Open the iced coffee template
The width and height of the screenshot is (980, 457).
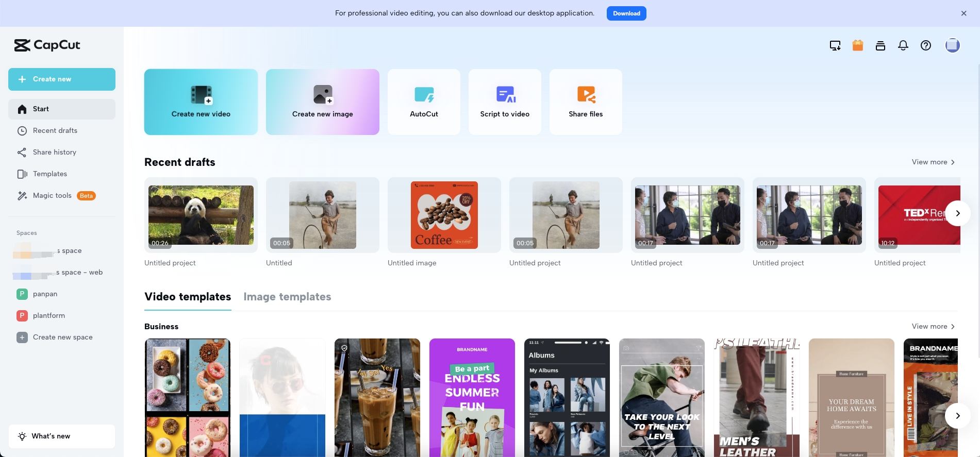click(377, 398)
